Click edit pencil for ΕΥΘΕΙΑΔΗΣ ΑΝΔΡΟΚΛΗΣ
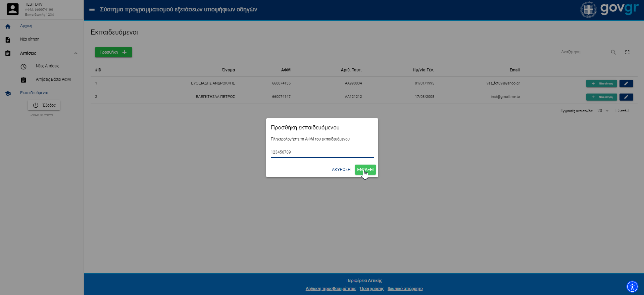This screenshot has width=644, height=295. (626, 83)
